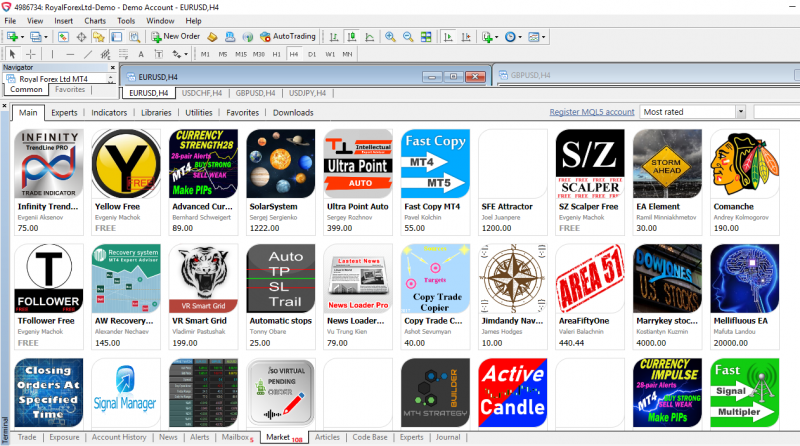Toggle Chart Shift icon
The width and height of the screenshot is (800, 446).
(x=466, y=37)
